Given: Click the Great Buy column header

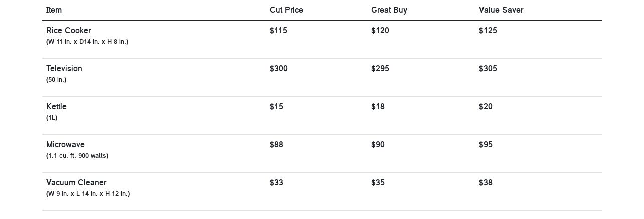Looking at the screenshot, I should [x=389, y=10].
